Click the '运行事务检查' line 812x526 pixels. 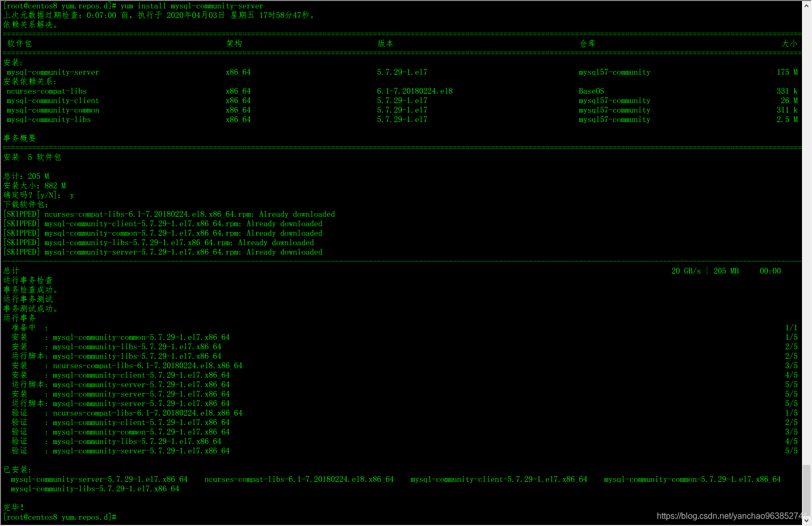(28, 280)
